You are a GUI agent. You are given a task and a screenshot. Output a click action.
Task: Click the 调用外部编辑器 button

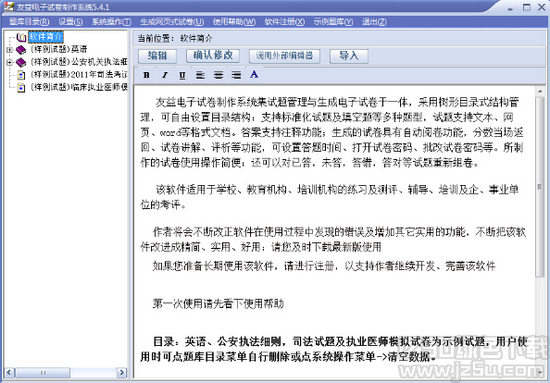pyautogui.click(x=284, y=56)
